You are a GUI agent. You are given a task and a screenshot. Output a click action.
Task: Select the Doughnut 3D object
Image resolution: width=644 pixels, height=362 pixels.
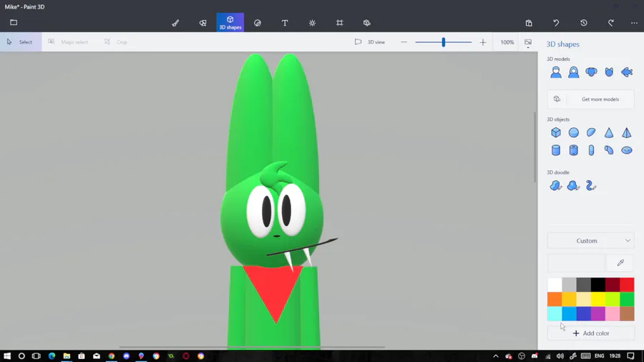point(627,150)
